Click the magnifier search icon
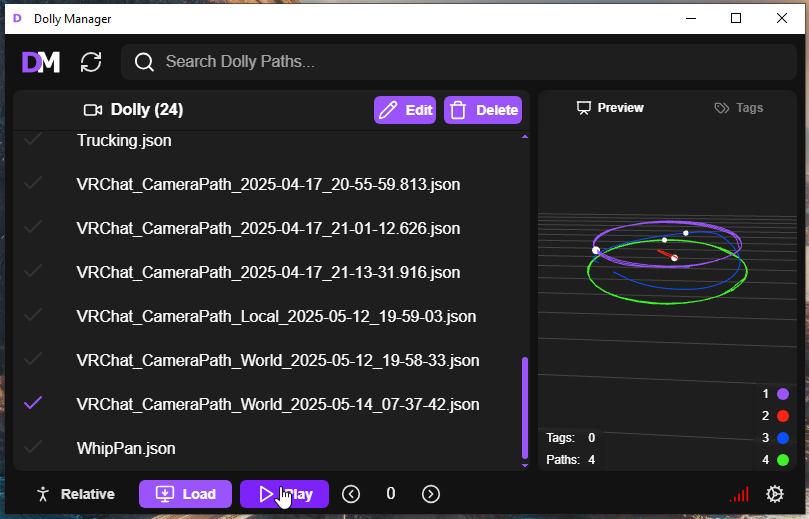Viewport: 809px width, 519px height. [144, 62]
